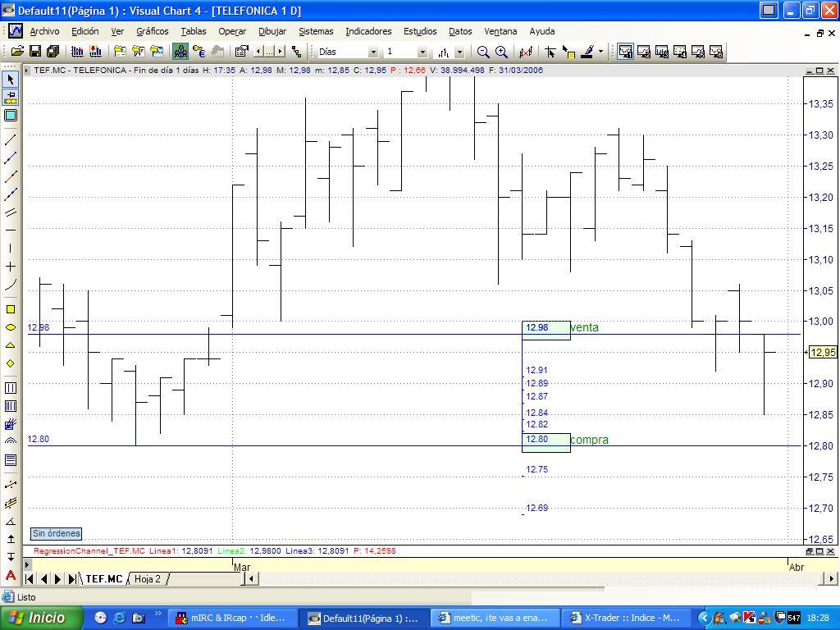The height and width of the screenshot is (630, 840).
Task: Switch to mIRC & IRcap taskbar window
Action: click(x=234, y=618)
